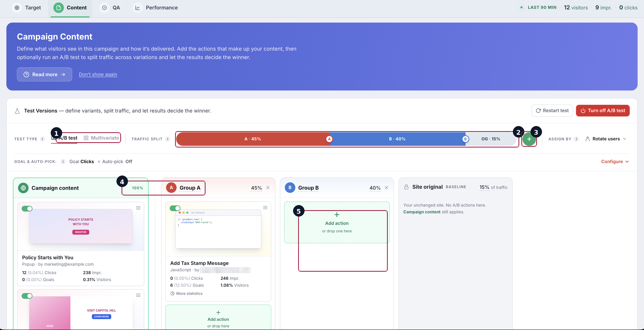The image size is (644, 330).
Task: Click the Group B 40% traffic value
Action: point(375,188)
